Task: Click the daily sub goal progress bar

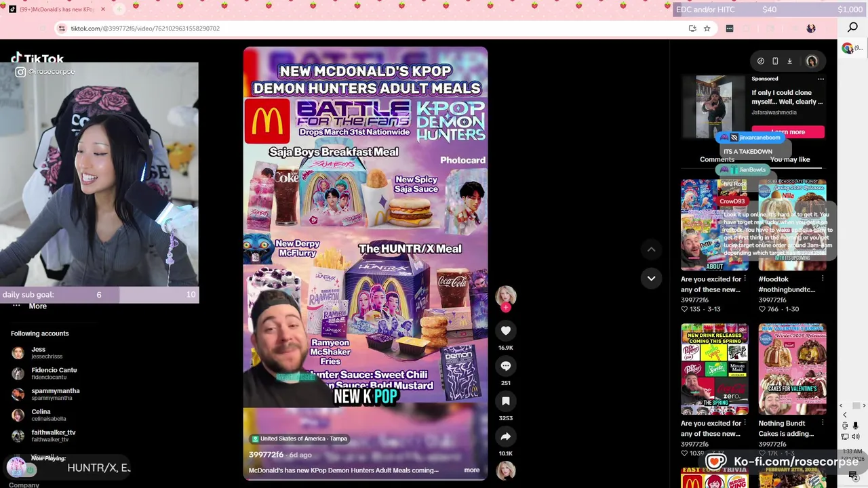Action: 99,295
